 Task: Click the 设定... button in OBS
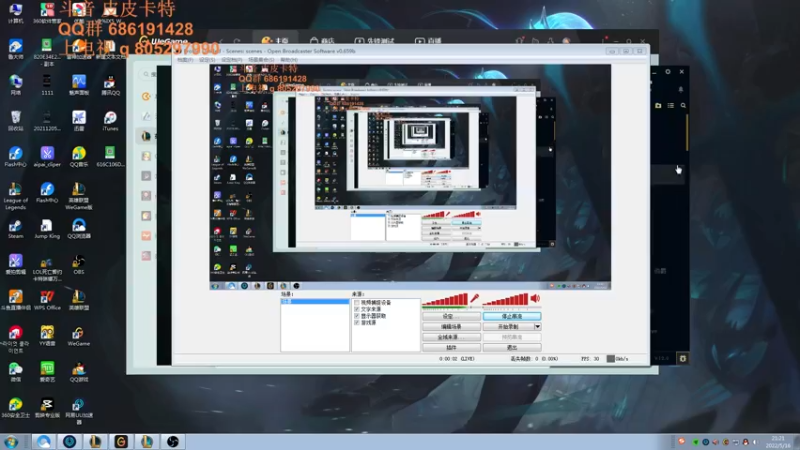[x=451, y=316]
